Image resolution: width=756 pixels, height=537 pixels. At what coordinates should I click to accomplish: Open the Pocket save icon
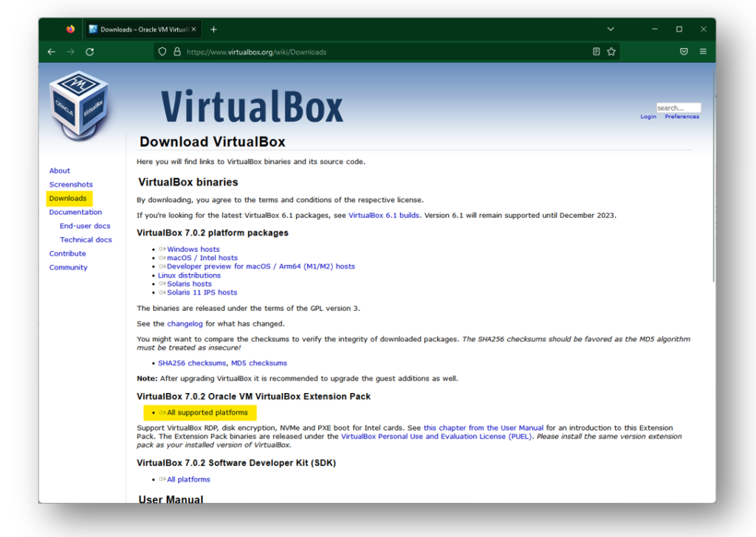click(684, 52)
